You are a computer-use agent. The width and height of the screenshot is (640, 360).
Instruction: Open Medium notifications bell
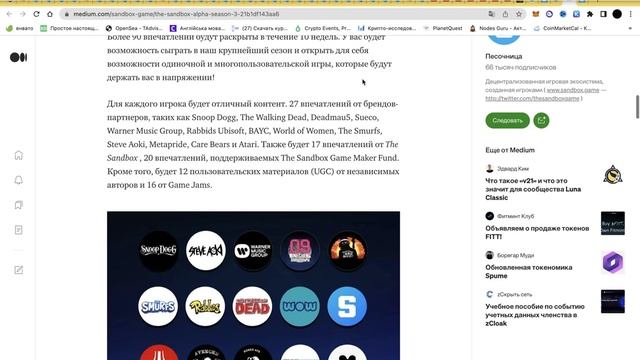[x=18, y=180]
